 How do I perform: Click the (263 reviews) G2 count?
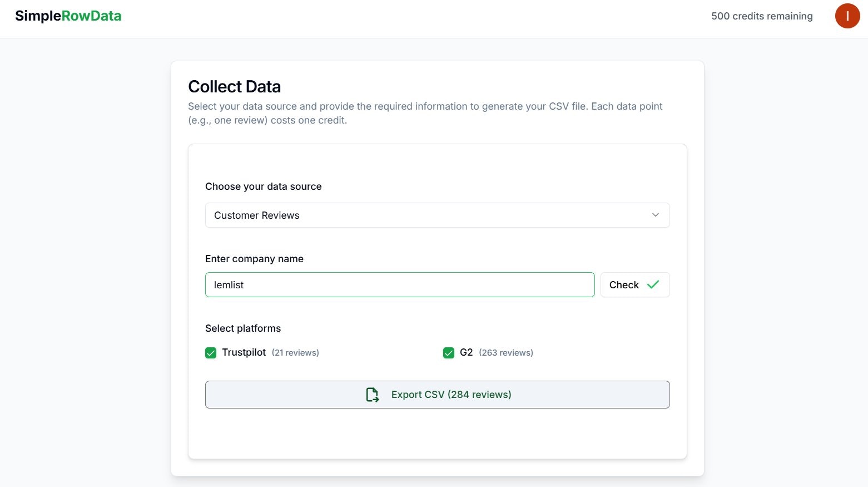[x=506, y=352]
